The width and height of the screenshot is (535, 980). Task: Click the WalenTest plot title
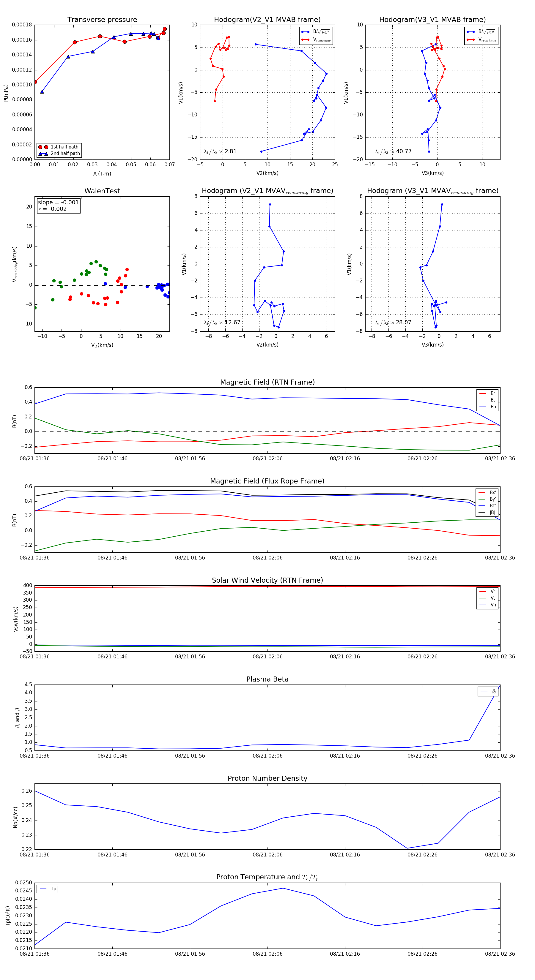tap(102, 191)
